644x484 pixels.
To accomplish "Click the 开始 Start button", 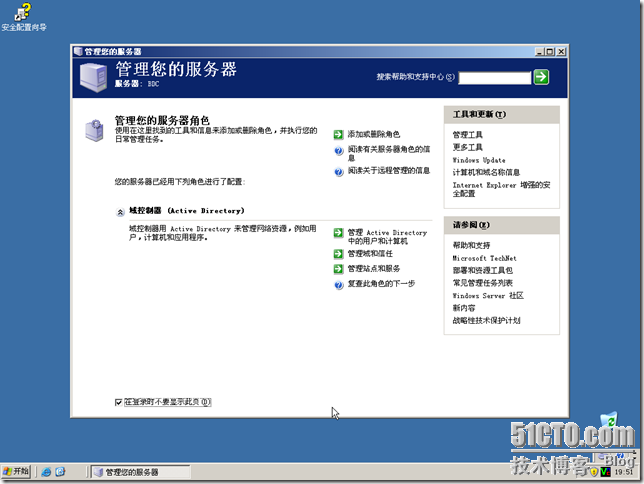I will coord(16,471).
